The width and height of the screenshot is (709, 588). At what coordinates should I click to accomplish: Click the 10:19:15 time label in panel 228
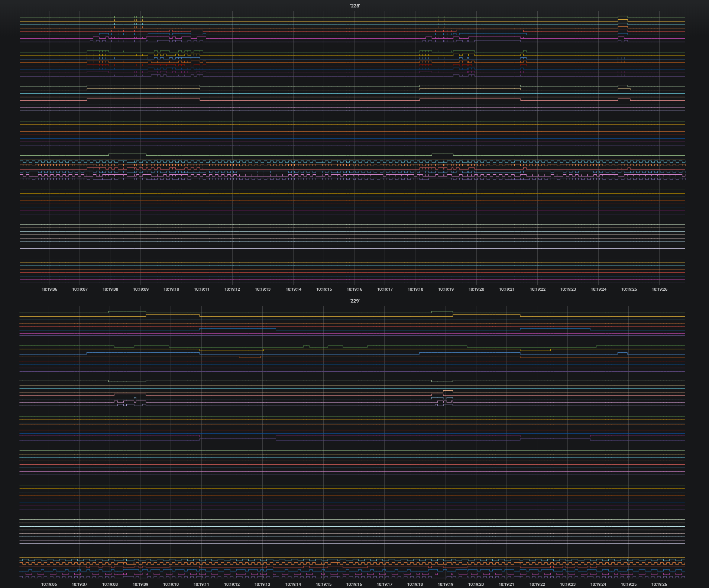[324, 289]
